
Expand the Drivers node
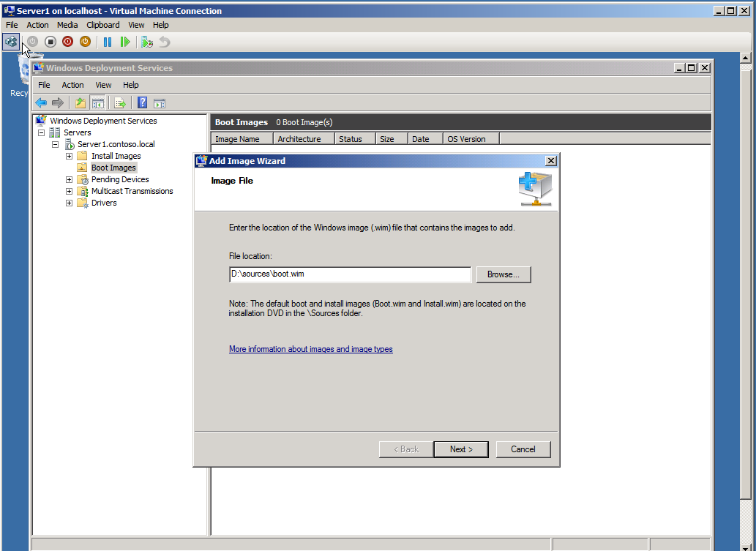click(x=70, y=203)
